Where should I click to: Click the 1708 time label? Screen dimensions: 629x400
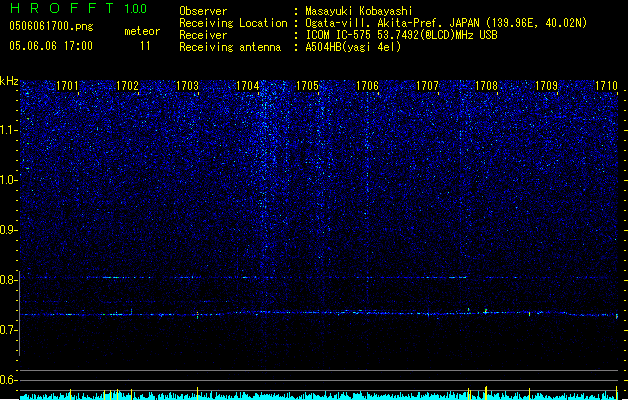pos(486,86)
